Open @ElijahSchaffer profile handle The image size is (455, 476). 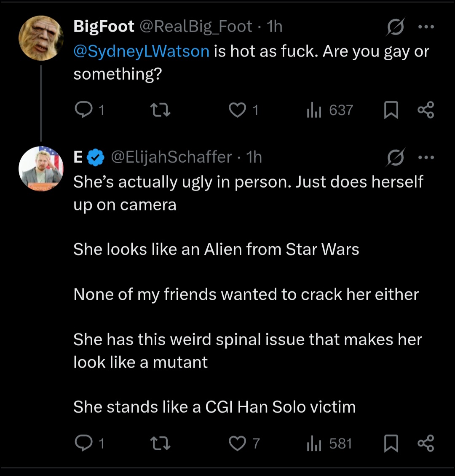(171, 157)
